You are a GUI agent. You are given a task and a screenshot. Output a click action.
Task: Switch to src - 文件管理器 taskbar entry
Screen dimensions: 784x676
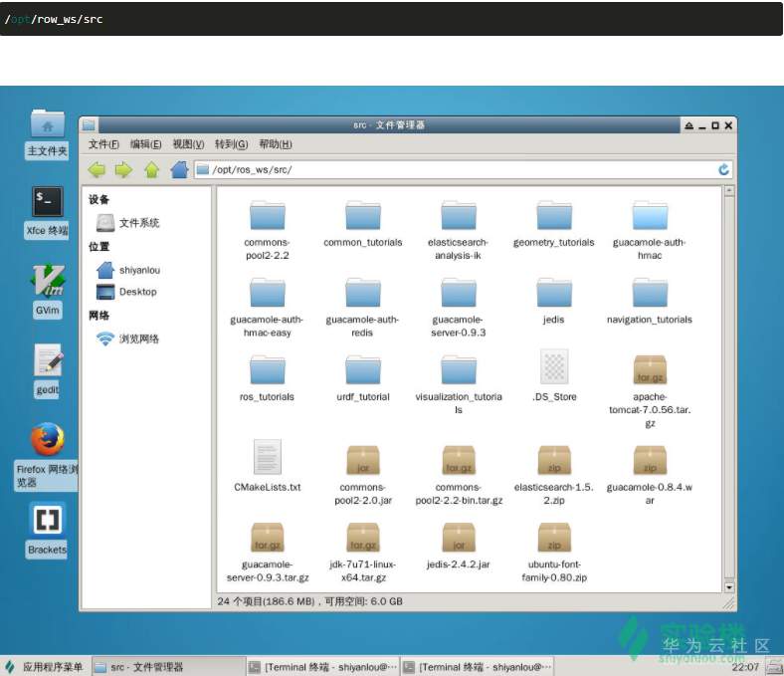click(x=168, y=667)
